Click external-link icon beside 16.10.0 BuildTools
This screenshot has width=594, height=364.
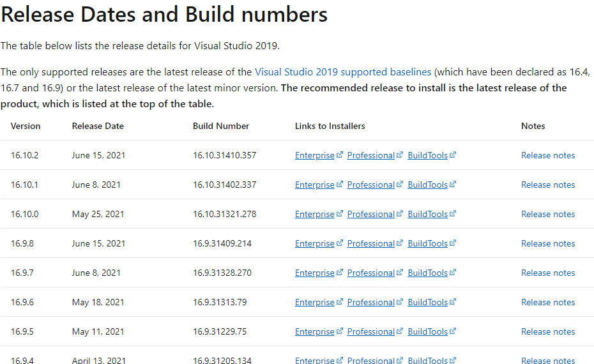(453, 214)
